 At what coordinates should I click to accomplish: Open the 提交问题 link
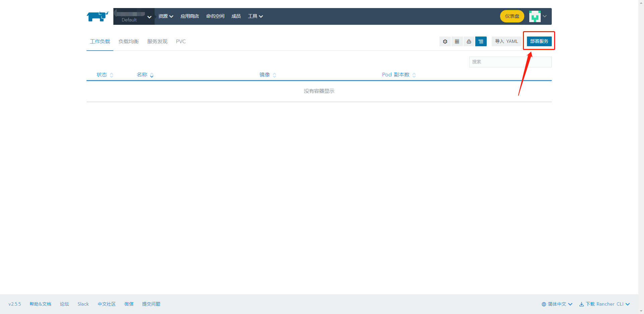151,304
